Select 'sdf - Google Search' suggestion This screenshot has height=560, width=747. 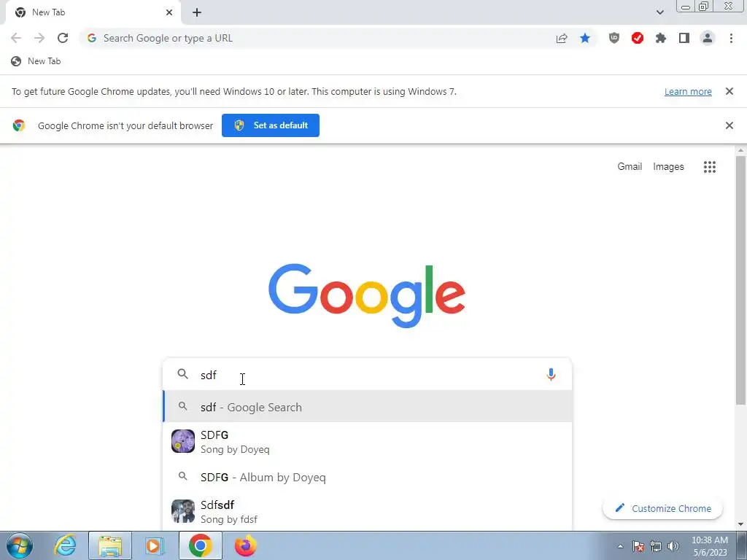(368, 407)
